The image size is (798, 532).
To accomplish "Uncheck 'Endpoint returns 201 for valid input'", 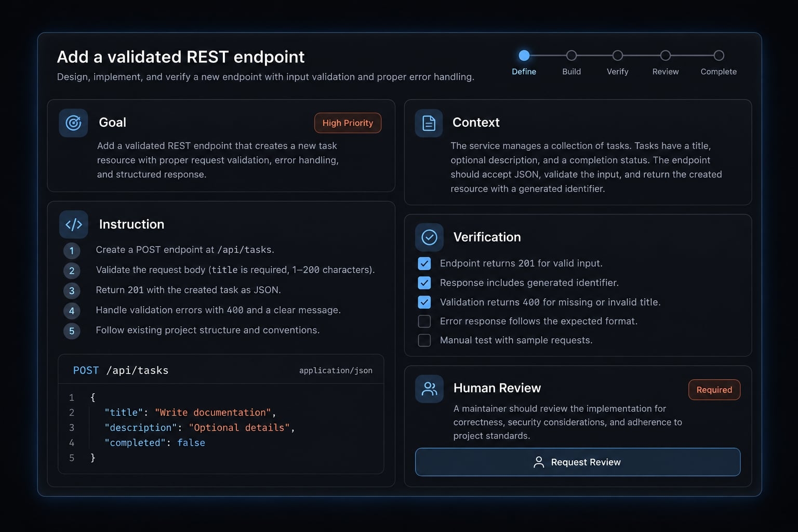I will point(424,263).
